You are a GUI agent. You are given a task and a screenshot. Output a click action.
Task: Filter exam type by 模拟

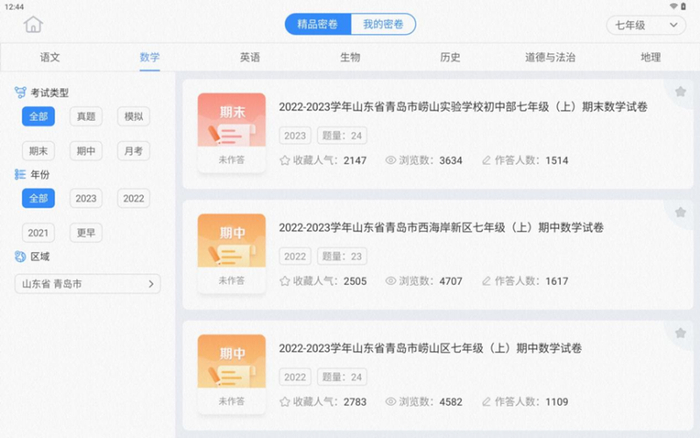click(x=133, y=117)
